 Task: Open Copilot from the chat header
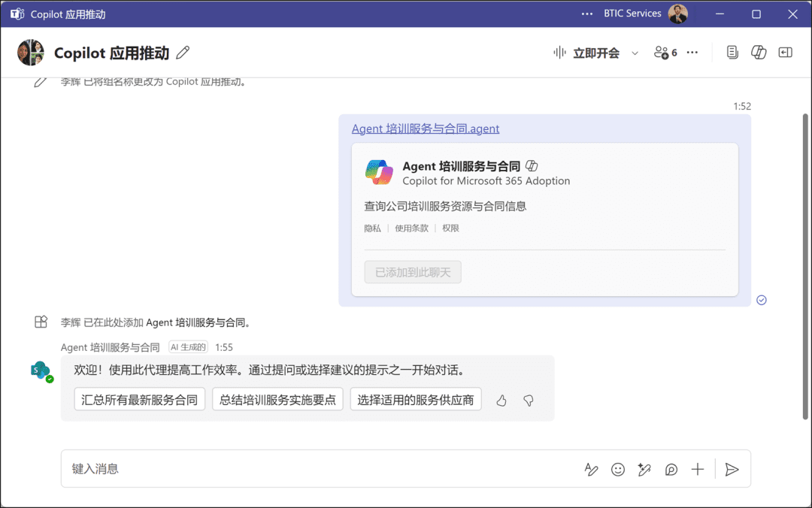tap(759, 53)
